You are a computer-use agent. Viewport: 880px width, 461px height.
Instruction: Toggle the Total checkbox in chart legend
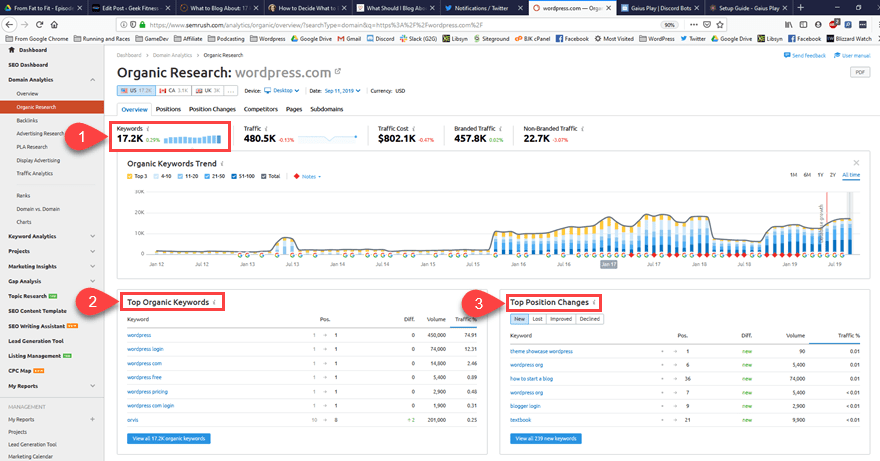(262, 176)
